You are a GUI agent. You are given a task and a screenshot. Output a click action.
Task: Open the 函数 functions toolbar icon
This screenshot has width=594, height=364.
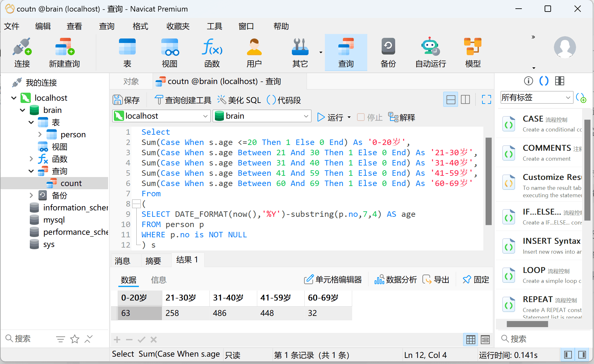pyautogui.click(x=212, y=53)
